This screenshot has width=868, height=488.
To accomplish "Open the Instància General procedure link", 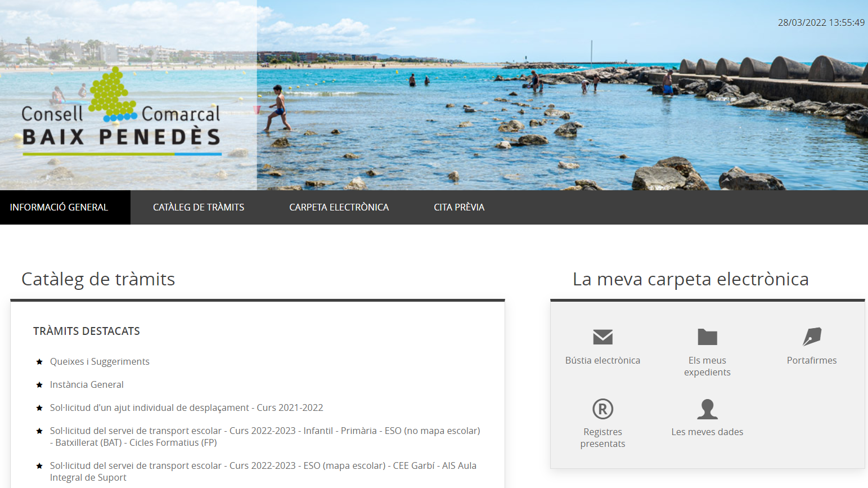I will [87, 384].
